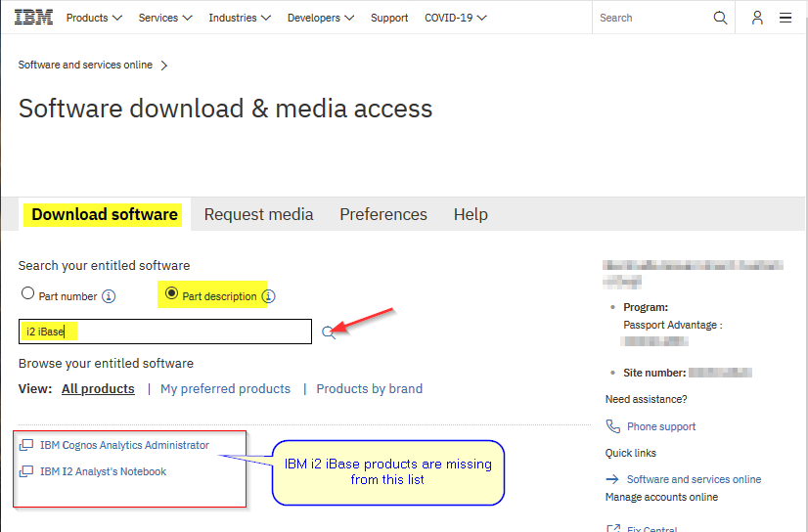Switch to the Request media tab
Screen dimensions: 808x532
[258, 214]
